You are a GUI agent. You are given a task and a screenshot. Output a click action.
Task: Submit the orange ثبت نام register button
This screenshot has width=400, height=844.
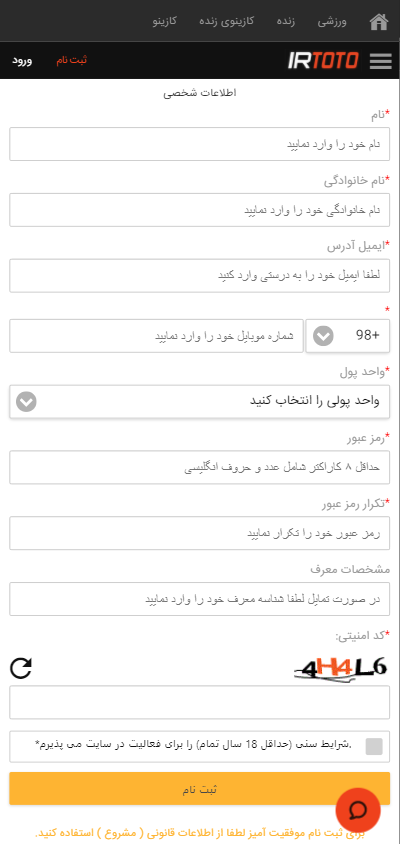click(200, 789)
